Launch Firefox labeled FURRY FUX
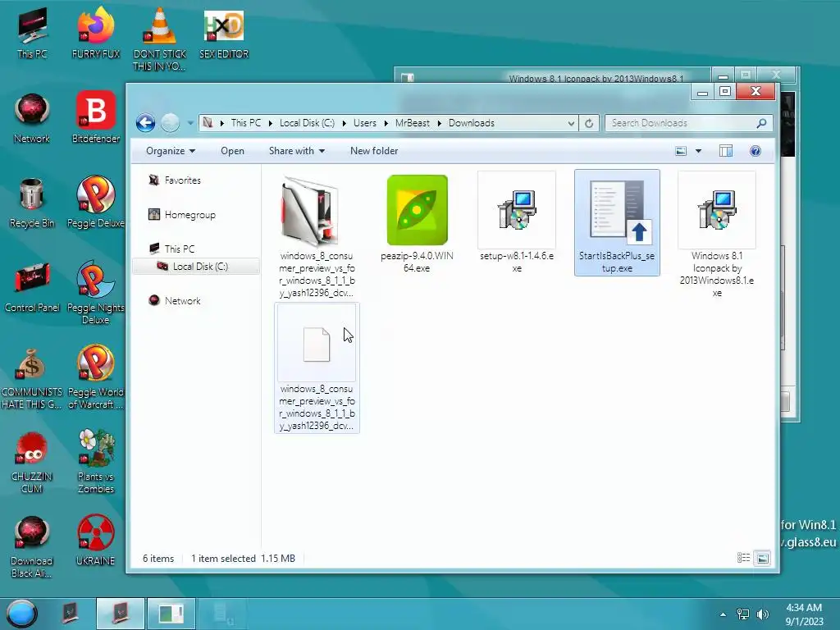Screen dimensions: 840x630 tap(96, 32)
